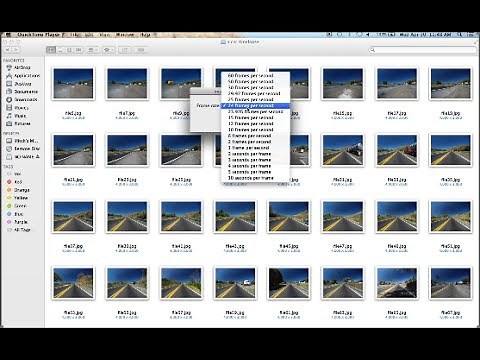480x360 pixels.
Task: Go back in Finder history
Action: (x=7, y=50)
